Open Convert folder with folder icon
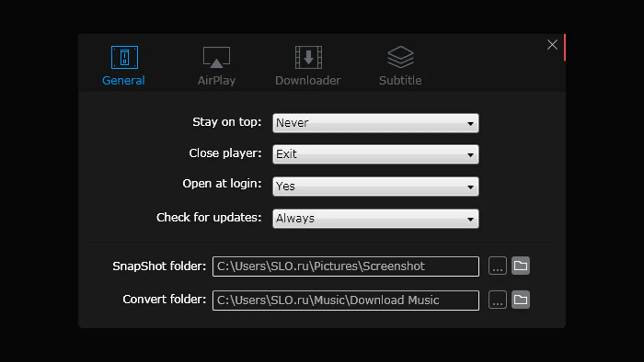 coord(521,300)
